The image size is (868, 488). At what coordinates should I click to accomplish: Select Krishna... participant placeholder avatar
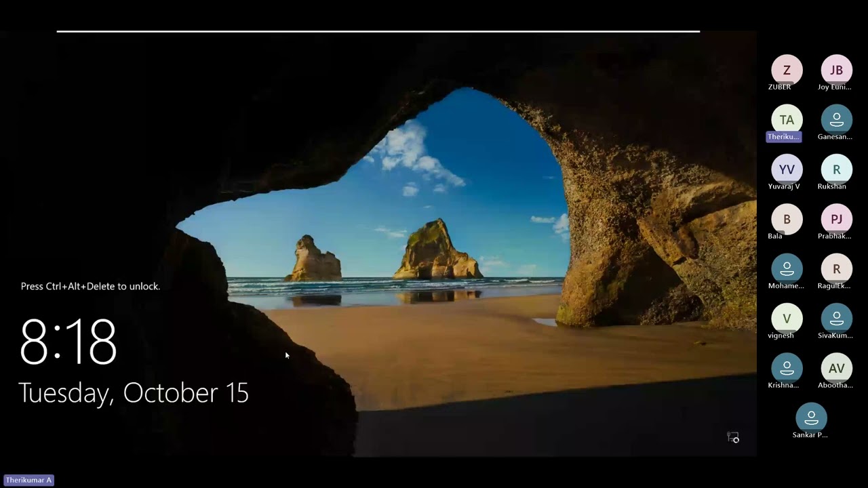pyautogui.click(x=787, y=368)
